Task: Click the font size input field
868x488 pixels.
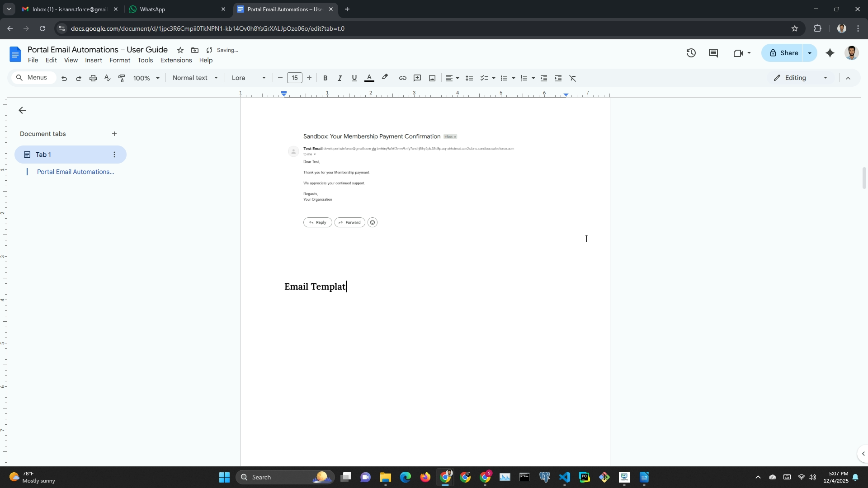Action: pos(294,78)
